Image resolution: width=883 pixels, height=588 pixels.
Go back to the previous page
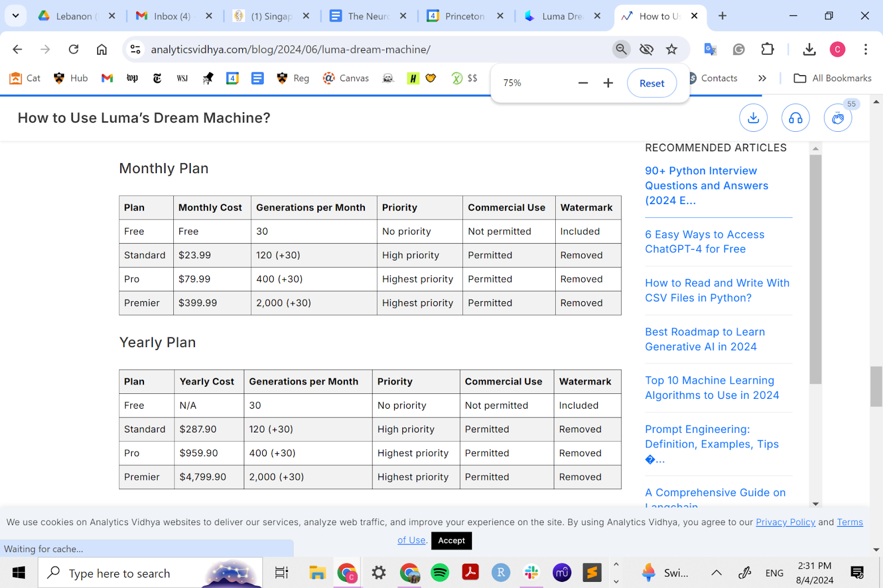(x=17, y=50)
